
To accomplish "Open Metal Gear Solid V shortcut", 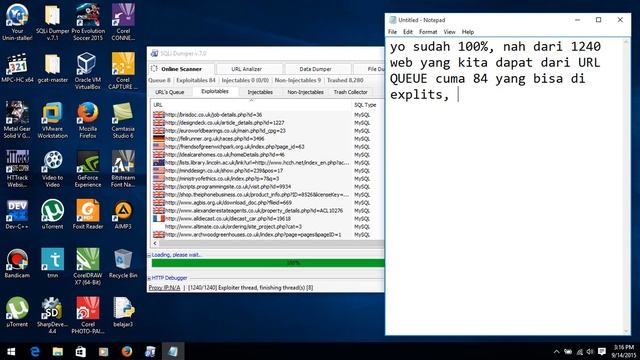I will coord(17,120).
